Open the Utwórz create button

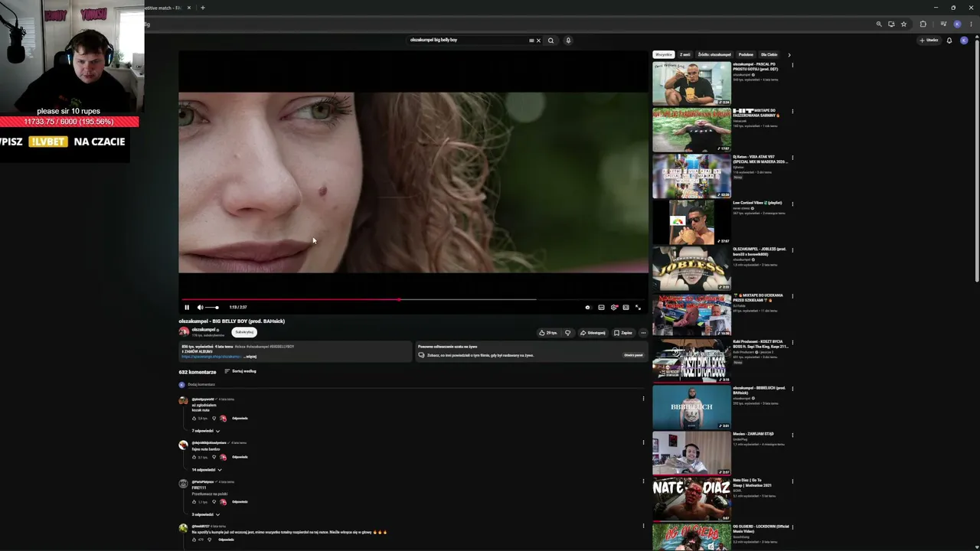coord(929,41)
